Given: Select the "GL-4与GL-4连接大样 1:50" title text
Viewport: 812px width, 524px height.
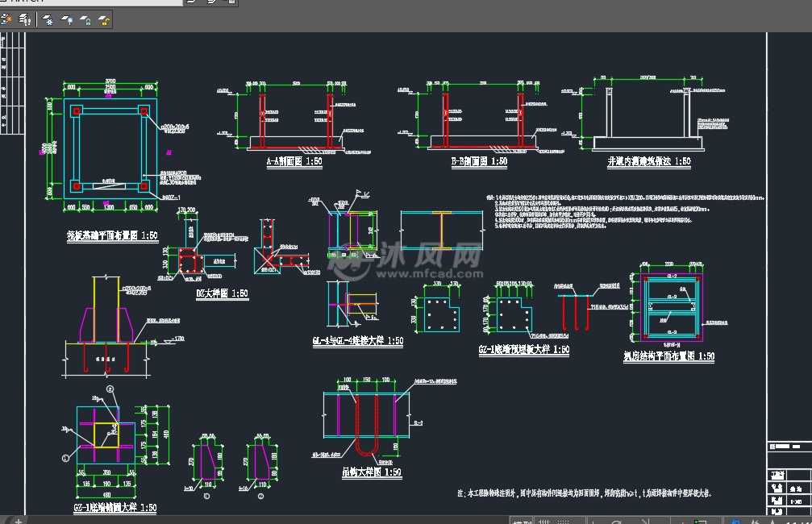Looking at the screenshot, I should pyautogui.click(x=358, y=341).
